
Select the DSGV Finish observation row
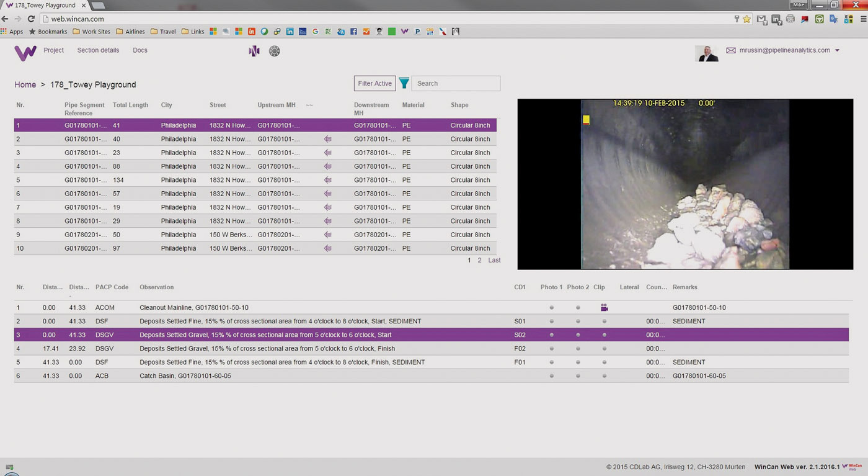432,349
